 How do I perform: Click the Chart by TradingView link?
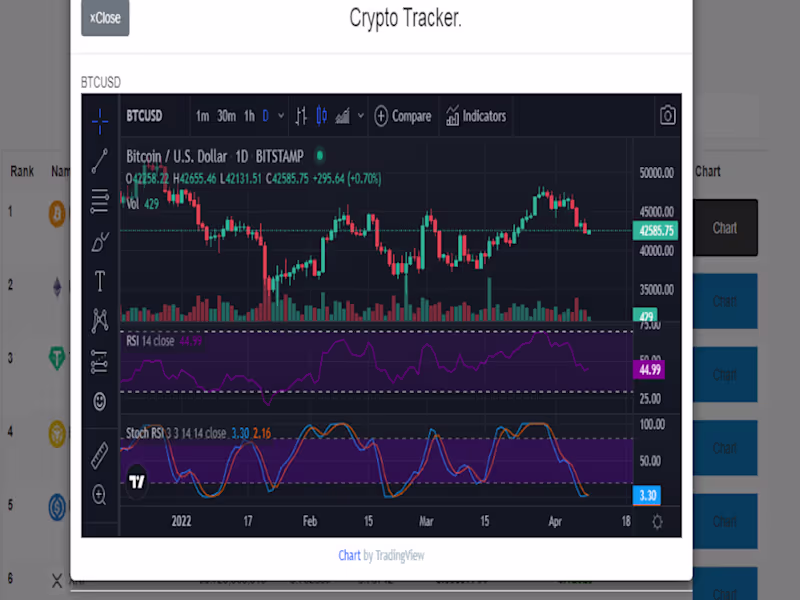[x=348, y=556]
